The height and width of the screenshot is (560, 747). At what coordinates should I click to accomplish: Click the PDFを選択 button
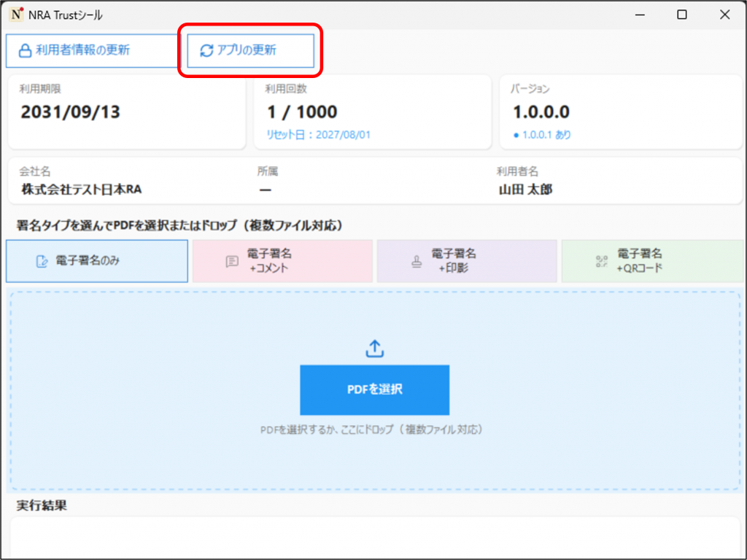coord(374,390)
